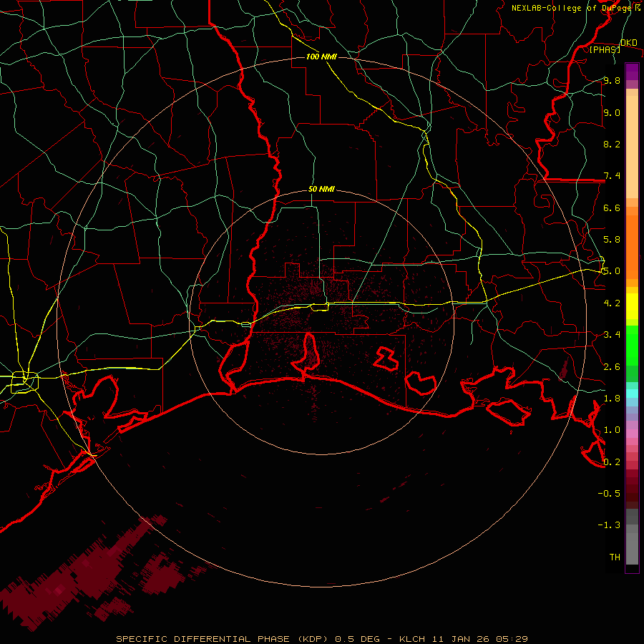Click the 7.4 value on color scale
Viewport: 644px width, 644px height.
point(612,176)
